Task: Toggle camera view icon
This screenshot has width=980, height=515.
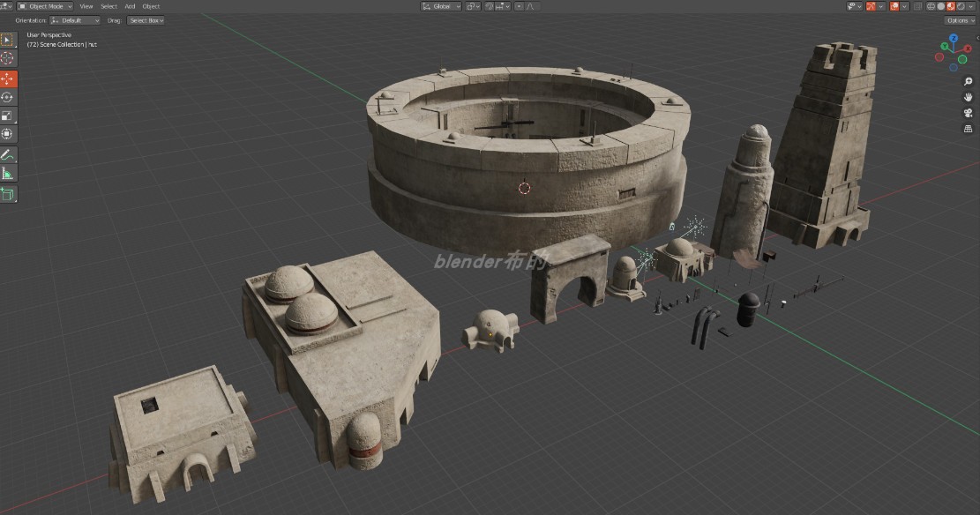Action: 968,113
